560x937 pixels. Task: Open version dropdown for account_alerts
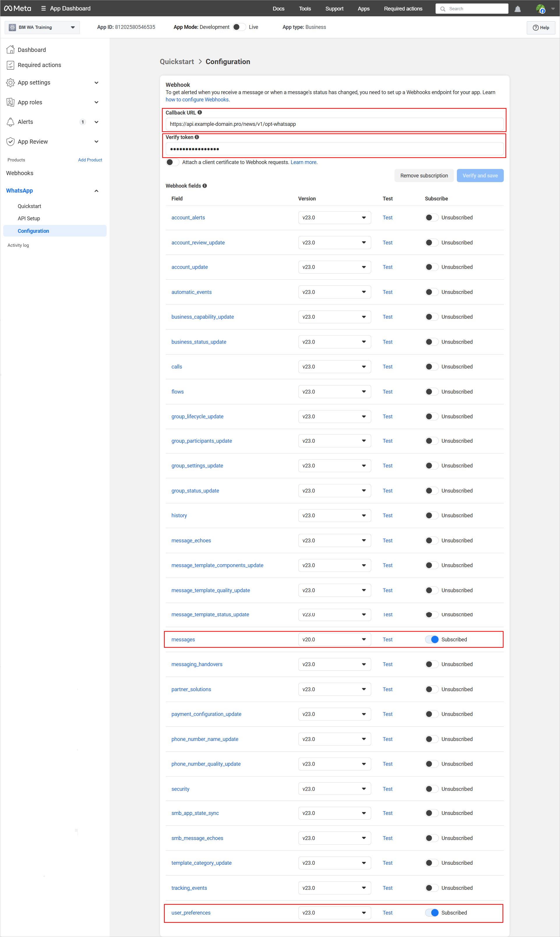[334, 217]
